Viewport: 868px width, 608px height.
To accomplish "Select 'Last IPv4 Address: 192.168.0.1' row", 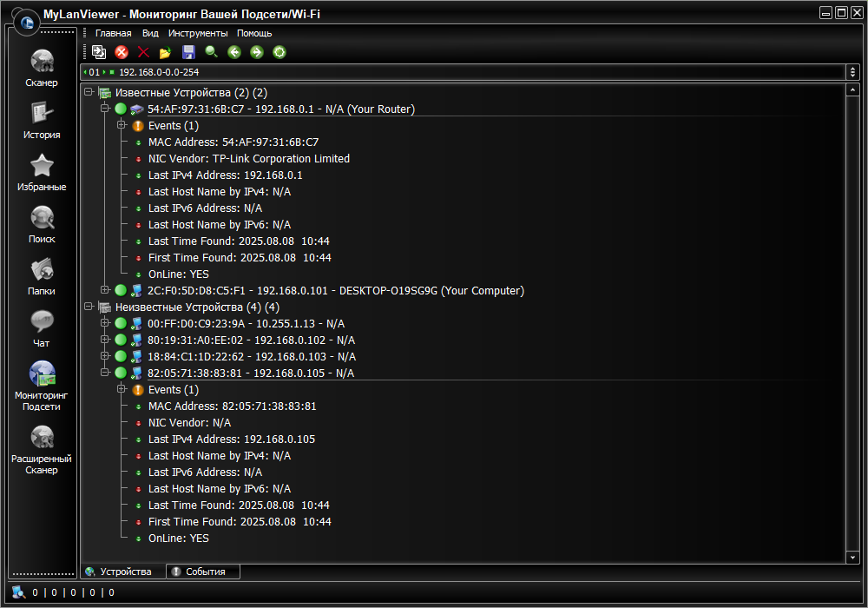I will pyautogui.click(x=225, y=175).
